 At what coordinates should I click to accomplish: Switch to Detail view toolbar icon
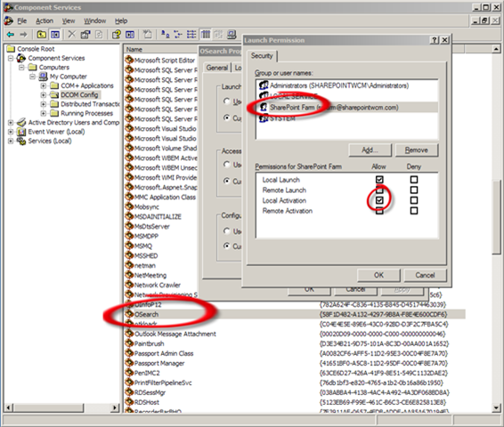(x=205, y=35)
